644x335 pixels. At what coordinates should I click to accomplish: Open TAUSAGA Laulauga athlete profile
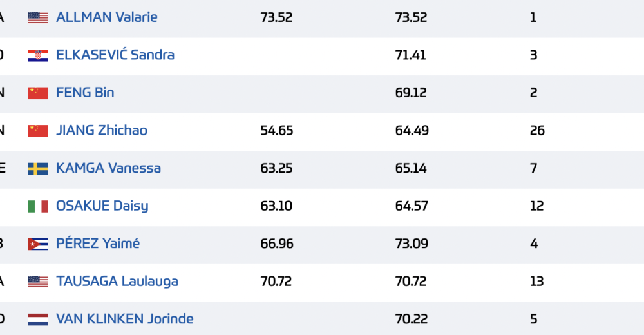pyautogui.click(x=117, y=281)
